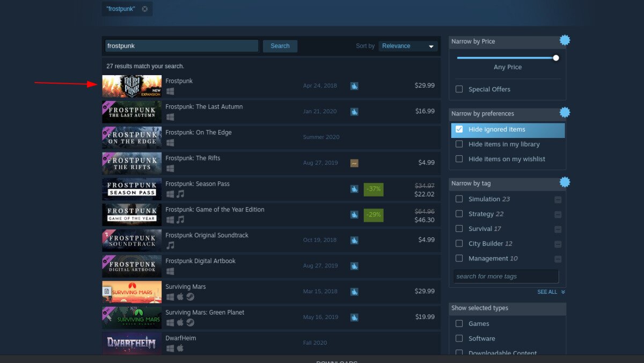Click the 27 results match your search text
The image size is (644, 363).
pos(145,66)
